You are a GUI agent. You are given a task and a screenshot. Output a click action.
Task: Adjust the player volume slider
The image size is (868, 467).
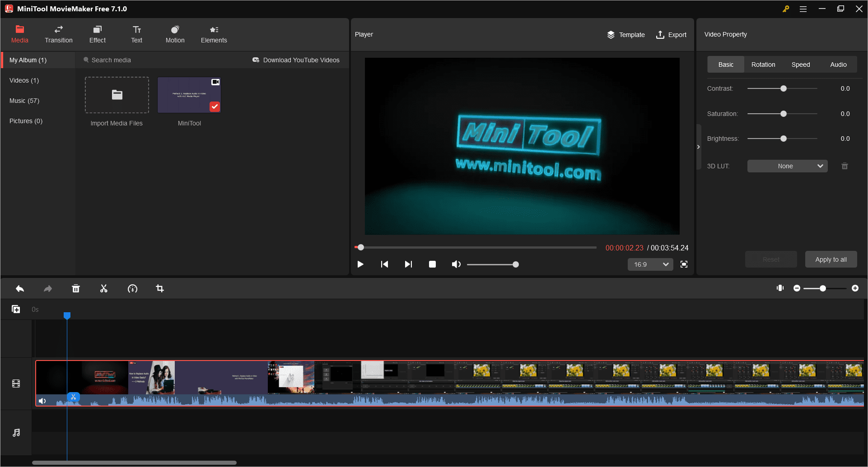click(x=492, y=264)
